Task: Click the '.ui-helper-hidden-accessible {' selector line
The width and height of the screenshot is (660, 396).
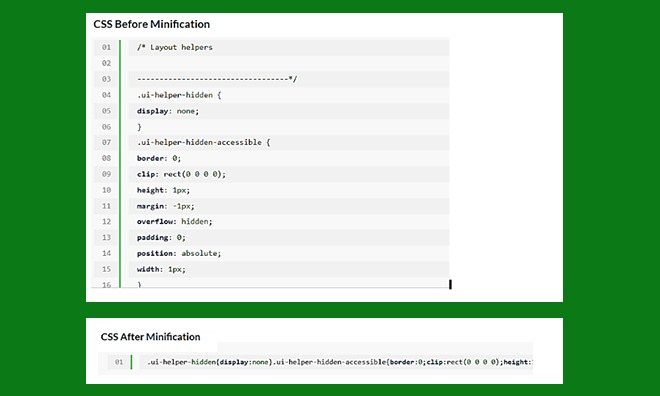Action: coord(203,142)
